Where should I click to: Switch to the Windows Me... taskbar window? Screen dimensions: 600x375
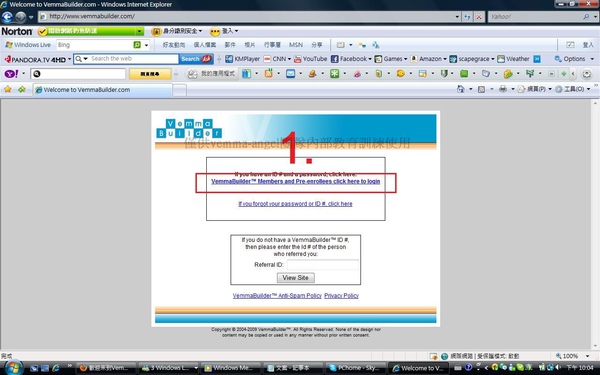click(x=231, y=368)
